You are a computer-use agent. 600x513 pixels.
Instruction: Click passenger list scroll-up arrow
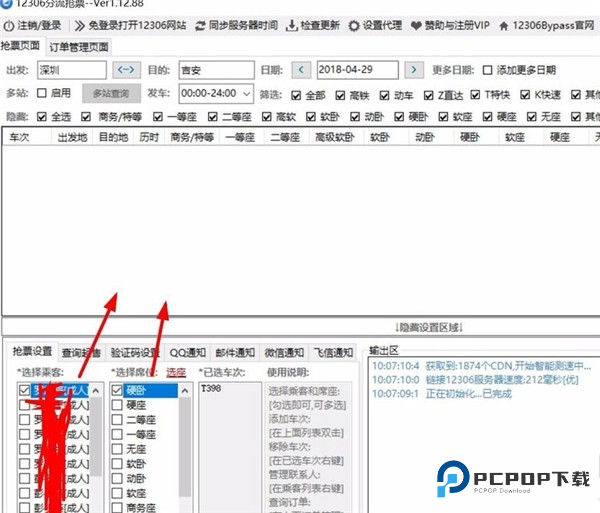(96, 391)
